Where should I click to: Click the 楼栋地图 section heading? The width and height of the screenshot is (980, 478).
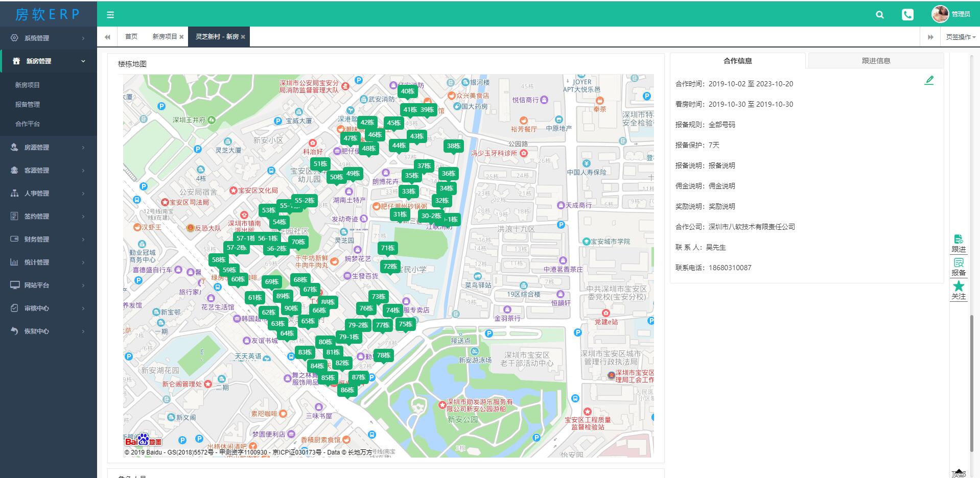coord(132,64)
